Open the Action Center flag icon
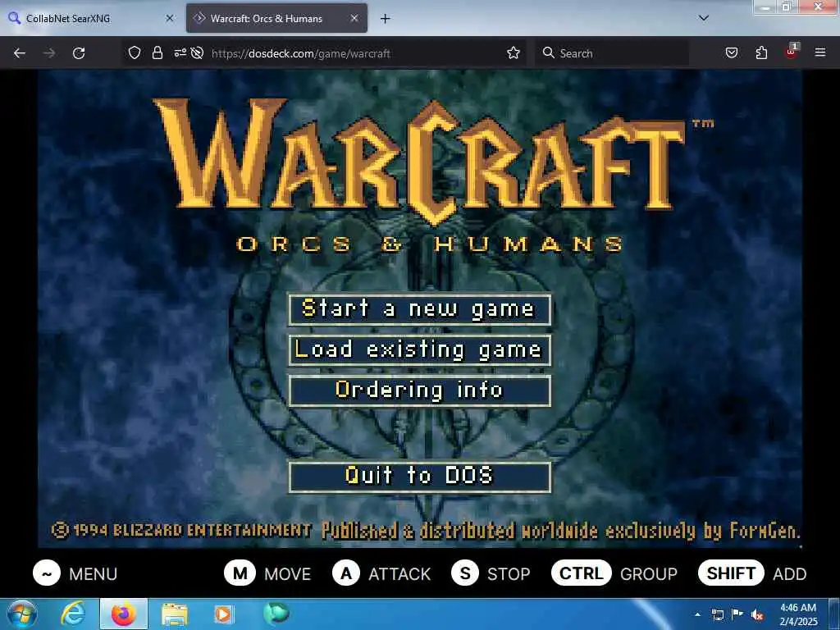This screenshot has width=840, height=630. point(737,614)
